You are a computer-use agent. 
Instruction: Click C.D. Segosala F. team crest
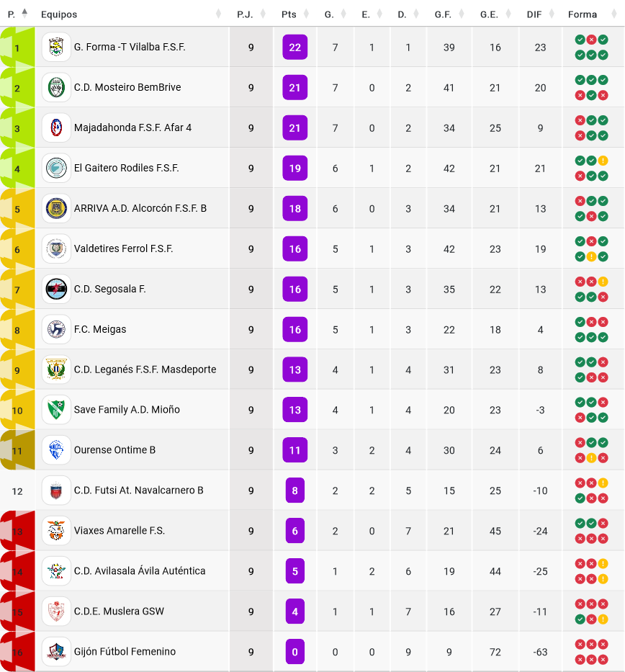(x=56, y=290)
